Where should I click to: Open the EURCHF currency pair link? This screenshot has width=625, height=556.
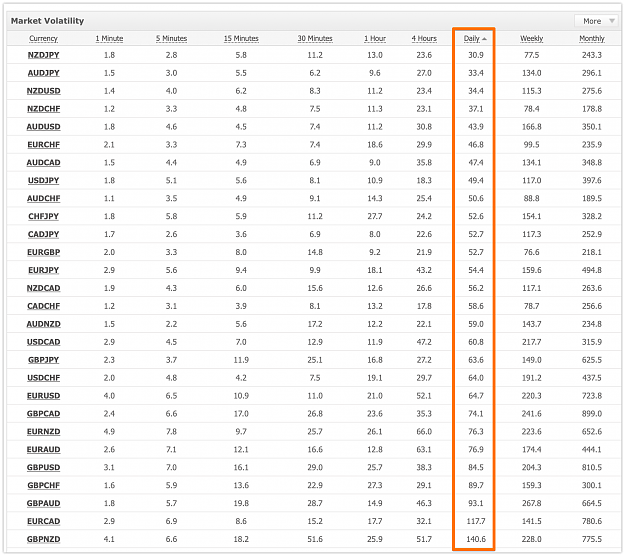point(43,145)
